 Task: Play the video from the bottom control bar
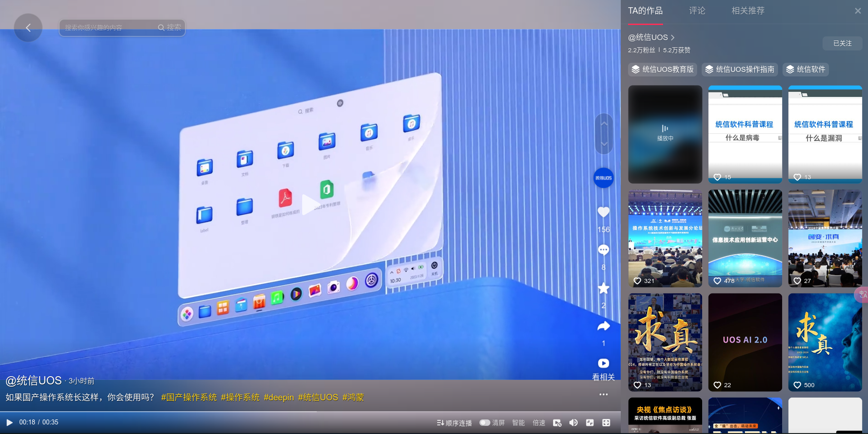click(x=9, y=423)
